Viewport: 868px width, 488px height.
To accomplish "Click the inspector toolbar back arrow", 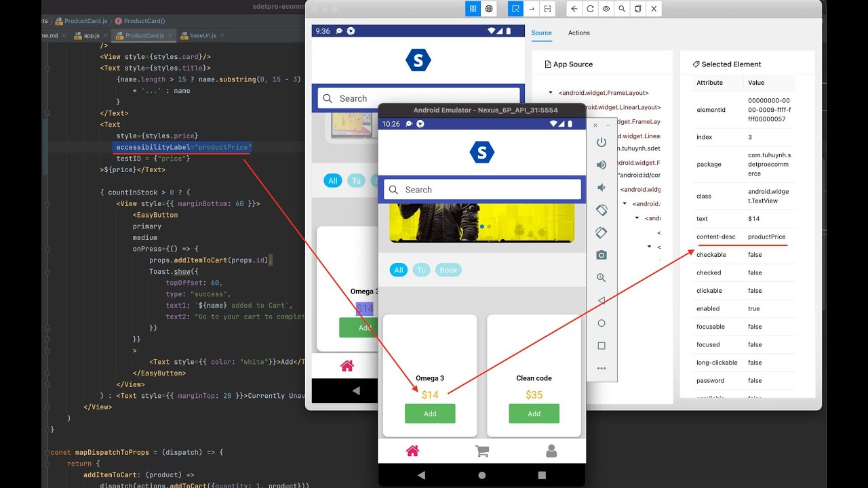I will pyautogui.click(x=574, y=9).
